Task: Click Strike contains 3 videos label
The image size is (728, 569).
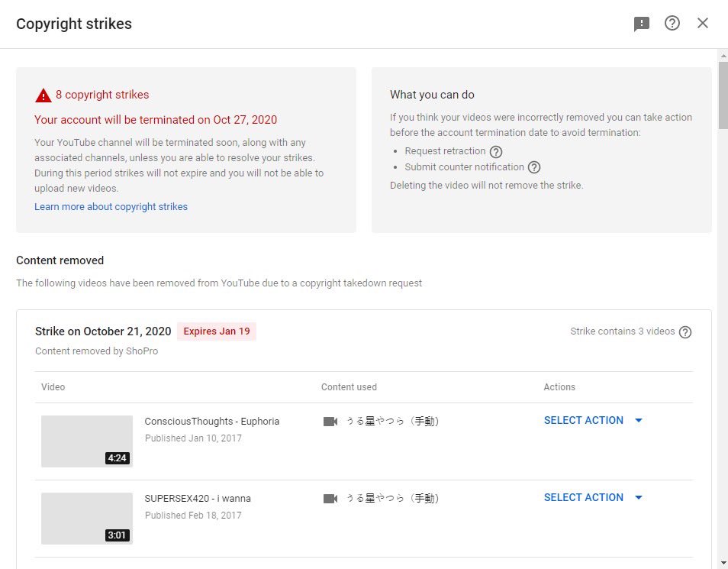Action: 622,331
